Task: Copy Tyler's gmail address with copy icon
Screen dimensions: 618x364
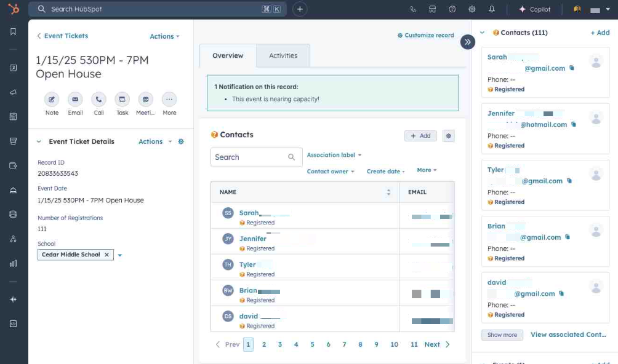Action: click(569, 181)
